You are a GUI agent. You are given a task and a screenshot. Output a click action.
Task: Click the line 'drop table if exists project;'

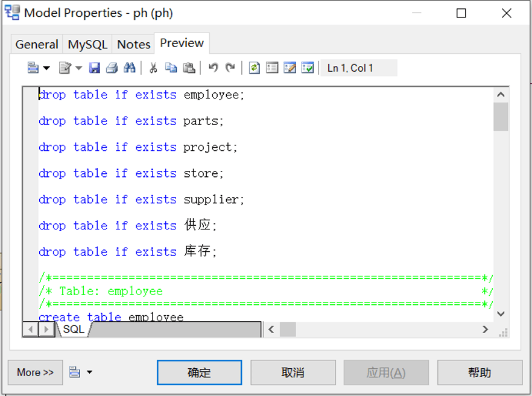138,147
